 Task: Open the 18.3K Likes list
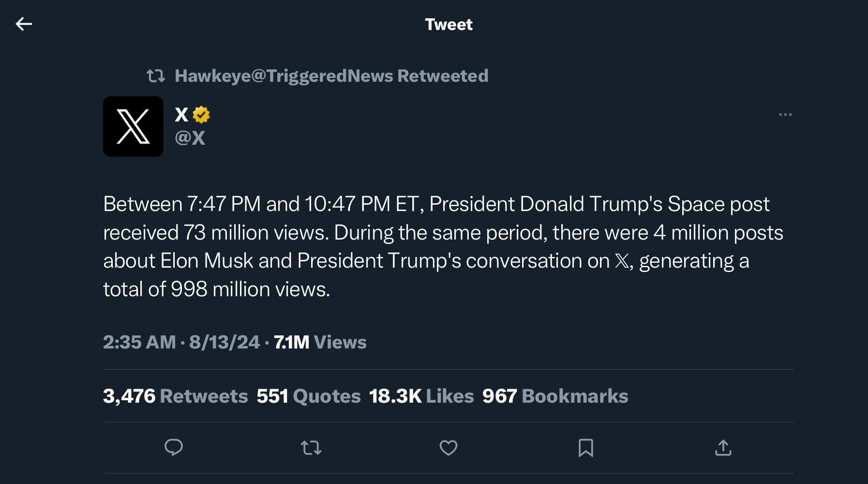[421, 396]
